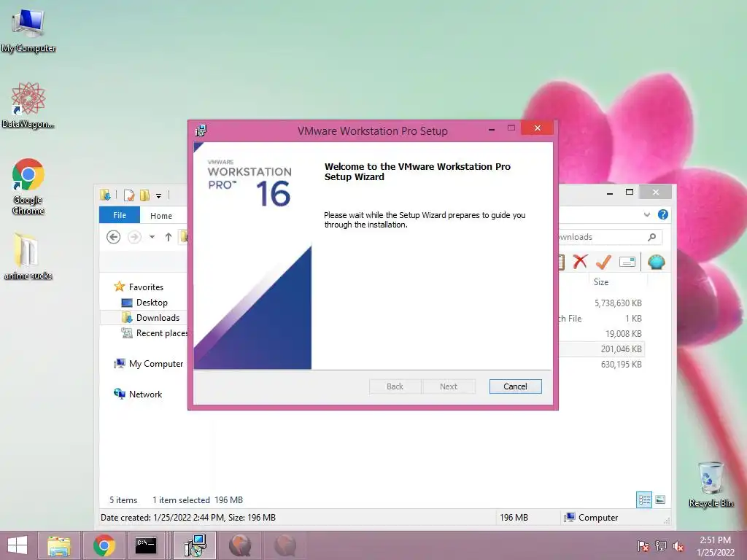Open the anime sucks desktop folder
Screen dimensions: 747x560
(x=28, y=256)
